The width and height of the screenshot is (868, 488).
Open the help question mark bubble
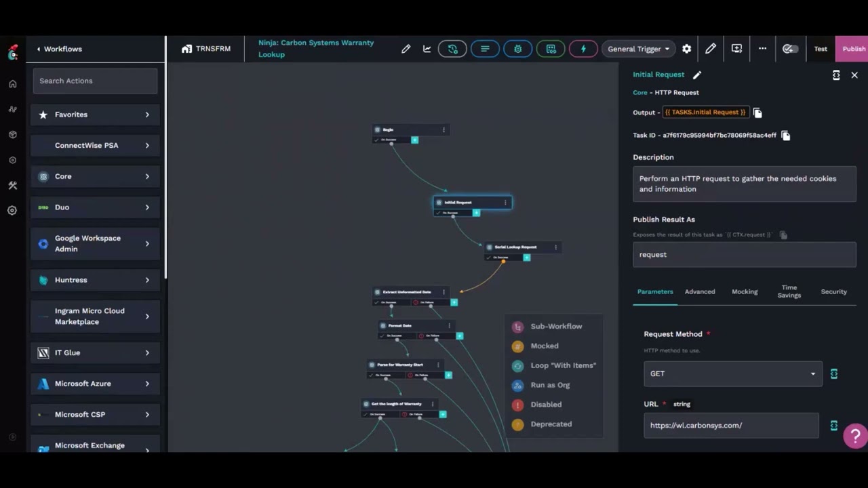pyautogui.click(x=855, y=436)
